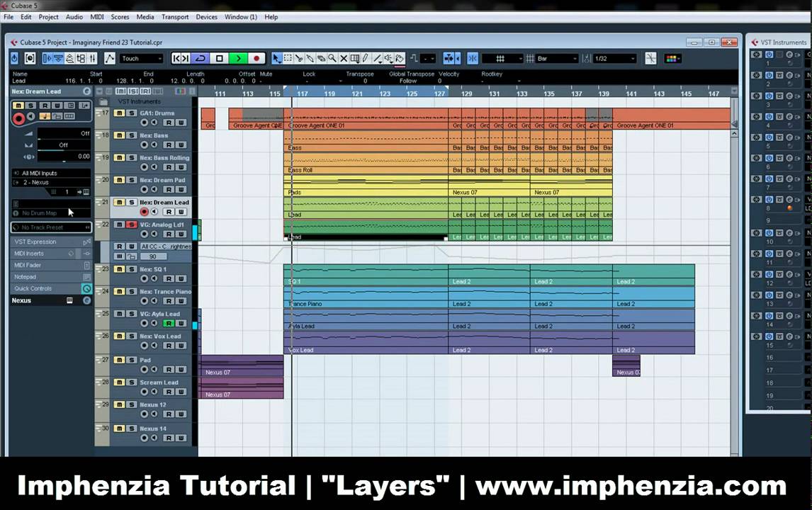The width and height of the screenshot is (812, 510).
Task: Open the Bar grid type dropdown
Action: (x=557, y=59)
